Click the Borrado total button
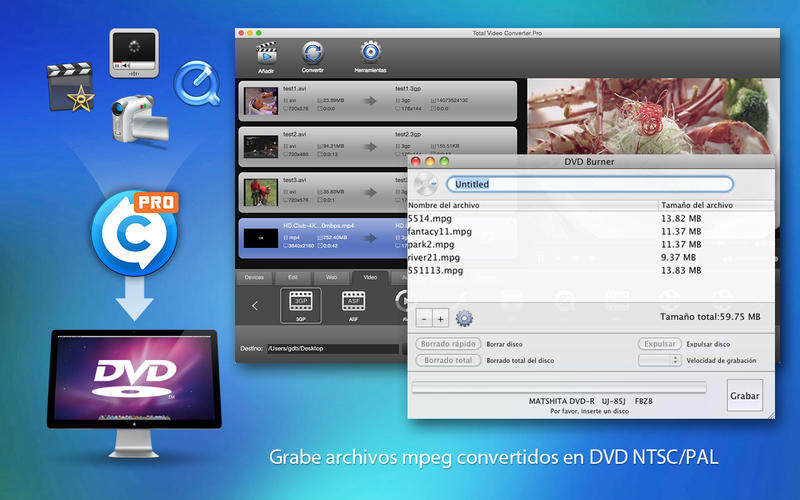This screenshot has height=500, width=800. click(448, 360)
